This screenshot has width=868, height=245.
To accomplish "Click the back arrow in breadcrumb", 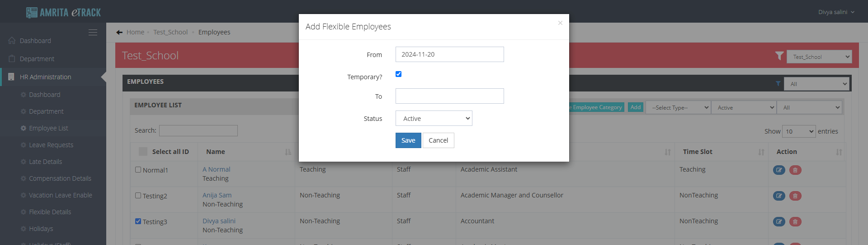I will click(x=119, y=32).
